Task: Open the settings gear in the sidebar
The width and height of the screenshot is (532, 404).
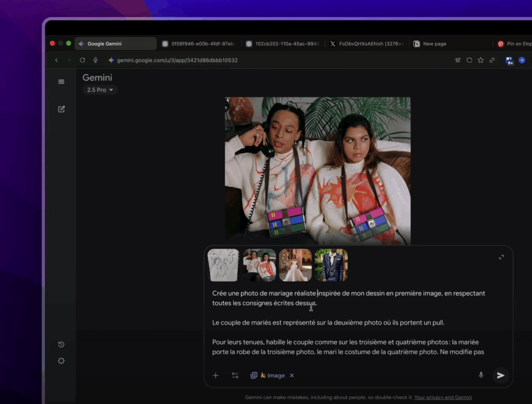Action: [x=61, y=361]
